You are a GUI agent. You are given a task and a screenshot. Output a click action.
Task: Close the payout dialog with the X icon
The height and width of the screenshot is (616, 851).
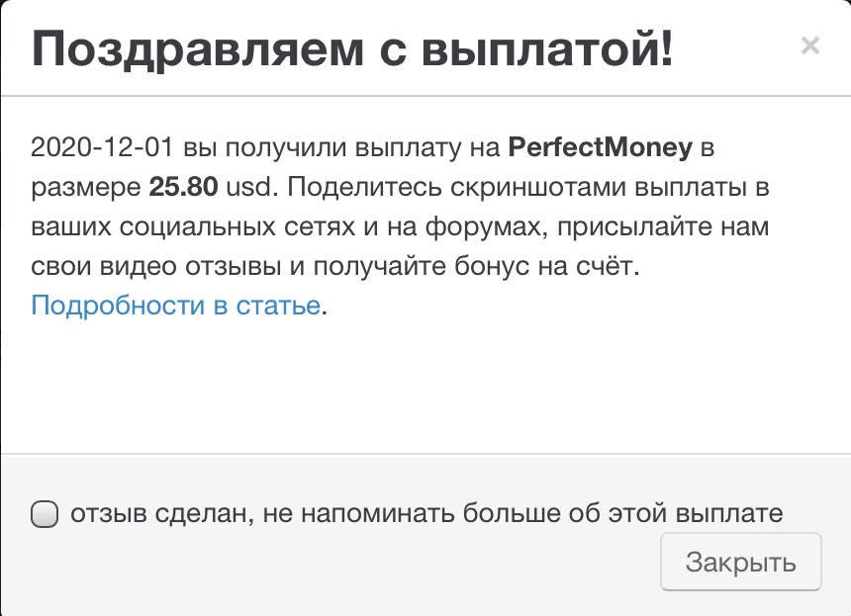(x=810, y=45)
